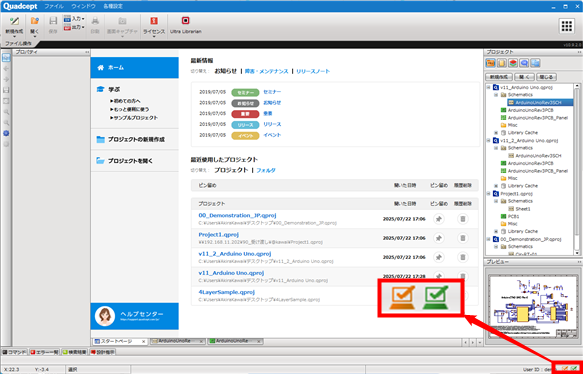
Task: Click the red ライセンス icon
Action: click(x=154, y=21)
